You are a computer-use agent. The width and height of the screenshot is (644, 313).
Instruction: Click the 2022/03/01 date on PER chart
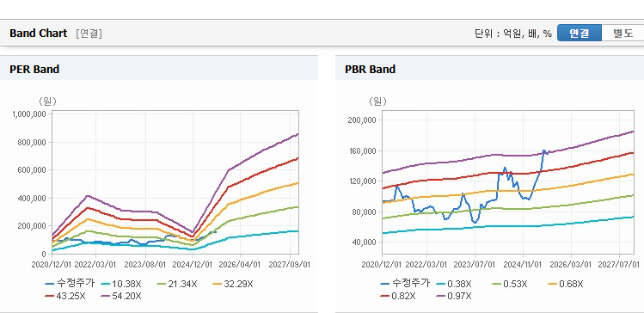pyautogui.click(x=96, y=264)
